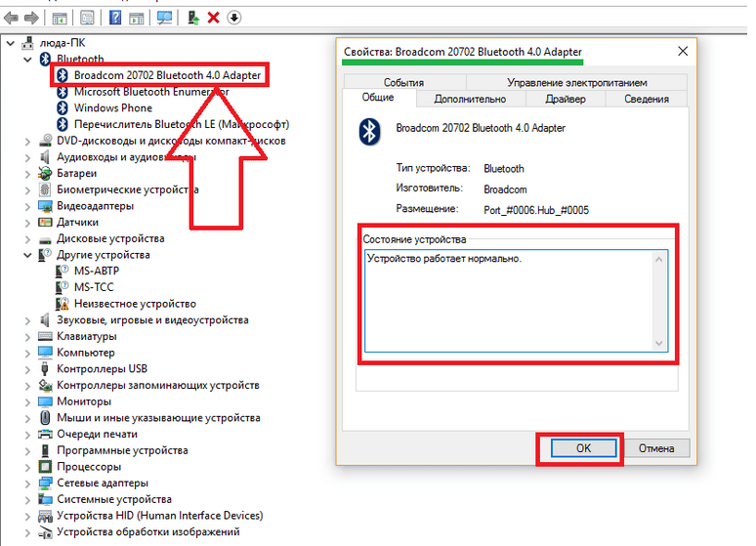This screenshot has width=756, height=546.
Task: Select Неизвестное устройство in the tree
Action: point(135,304)
